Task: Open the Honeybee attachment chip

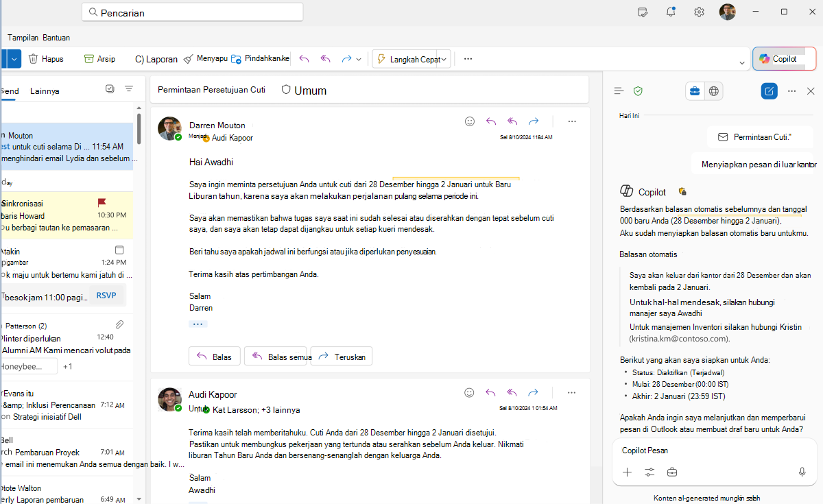Action: (x=29, y=367)
